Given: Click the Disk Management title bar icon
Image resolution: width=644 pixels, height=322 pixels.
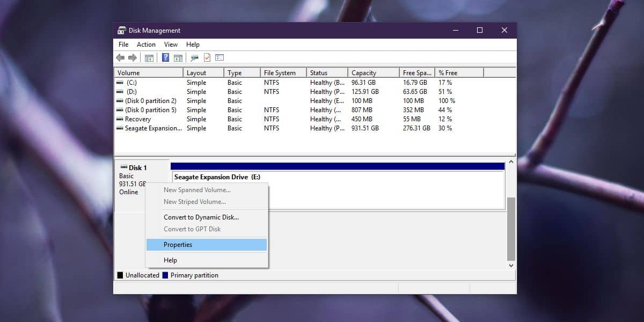Looking at the screenshot, I should pyautogui.click(x=122, y=31).
